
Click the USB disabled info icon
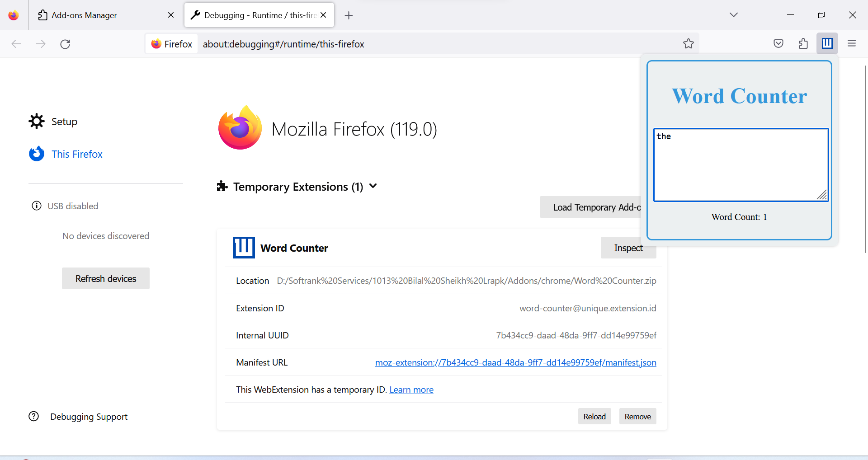(x=37, y=206)
